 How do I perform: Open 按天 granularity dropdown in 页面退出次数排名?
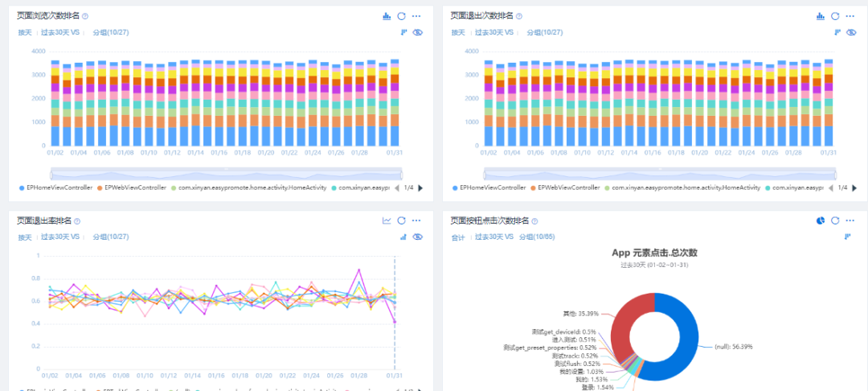tap(458, 33)
